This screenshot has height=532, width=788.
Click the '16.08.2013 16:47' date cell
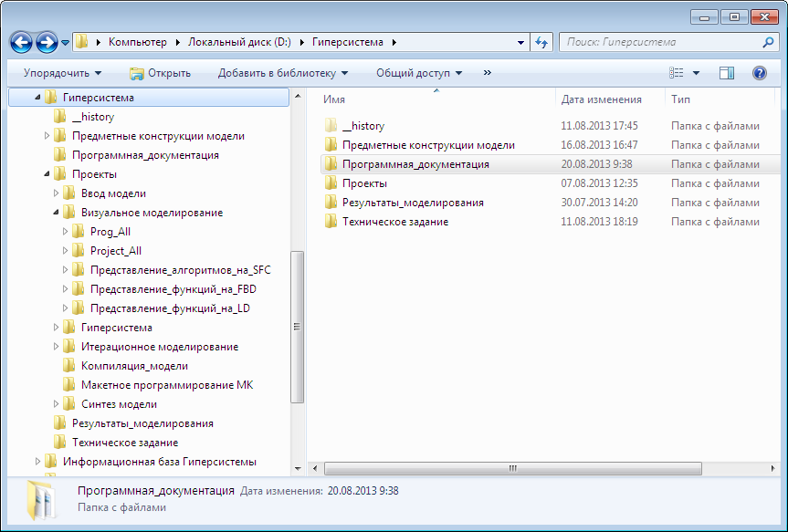(599, 145)
